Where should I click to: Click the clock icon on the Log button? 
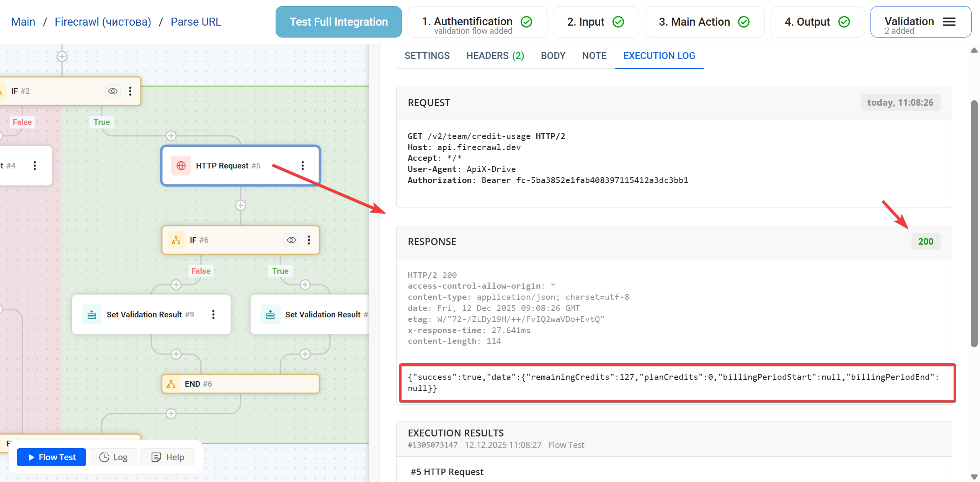coord(105,457)
